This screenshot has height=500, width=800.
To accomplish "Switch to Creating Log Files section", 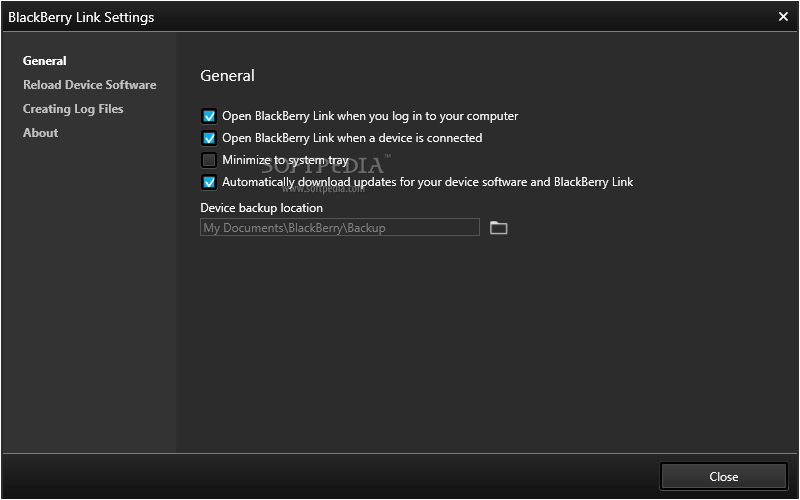I will (x=73, y=109).
